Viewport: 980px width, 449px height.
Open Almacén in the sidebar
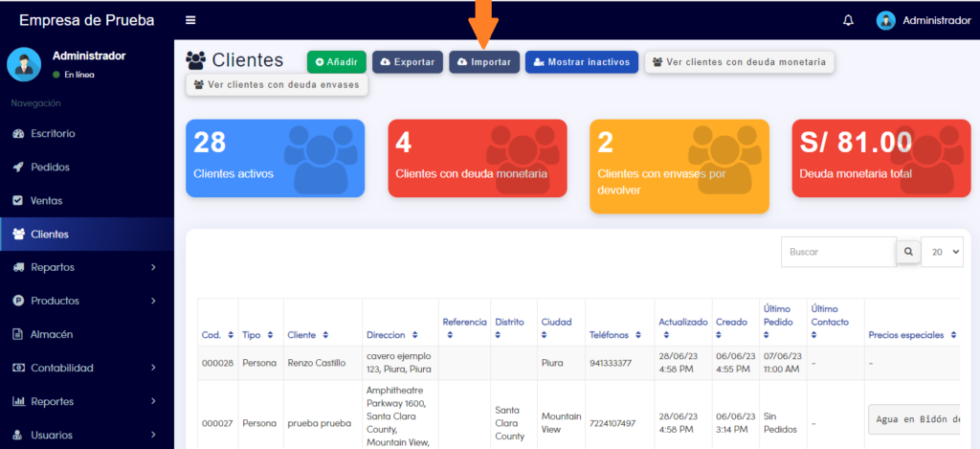point(87,334)
